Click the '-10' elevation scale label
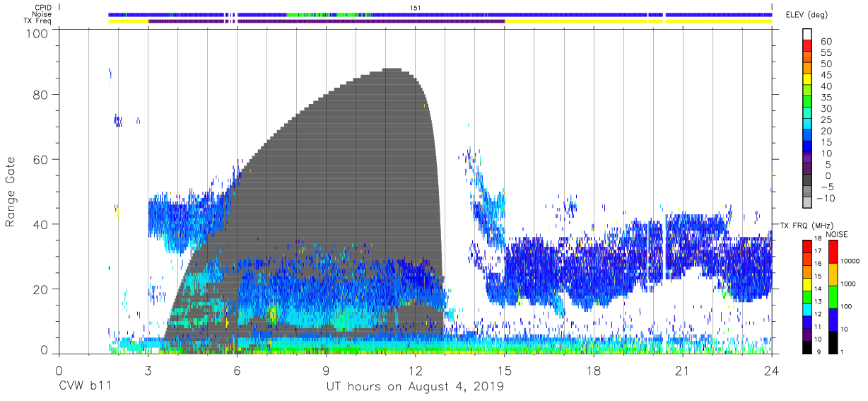Viewport: 868px width, 401px height. (825, 198)
